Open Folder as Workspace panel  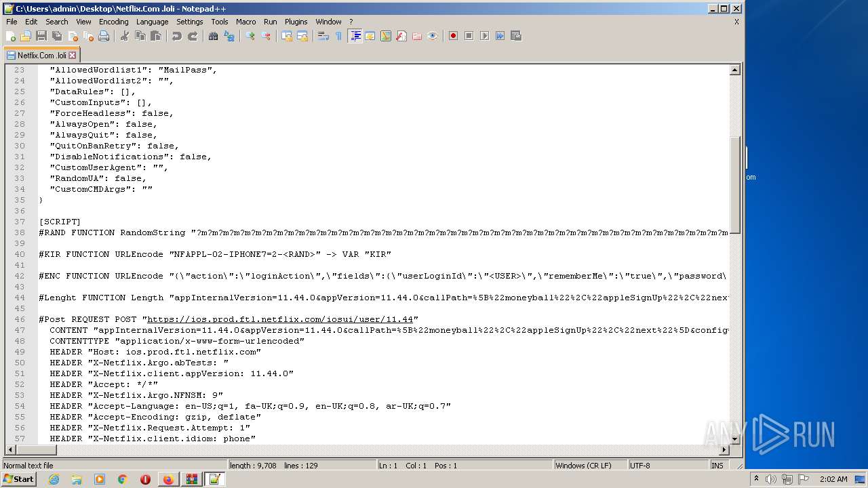[417, 36]
